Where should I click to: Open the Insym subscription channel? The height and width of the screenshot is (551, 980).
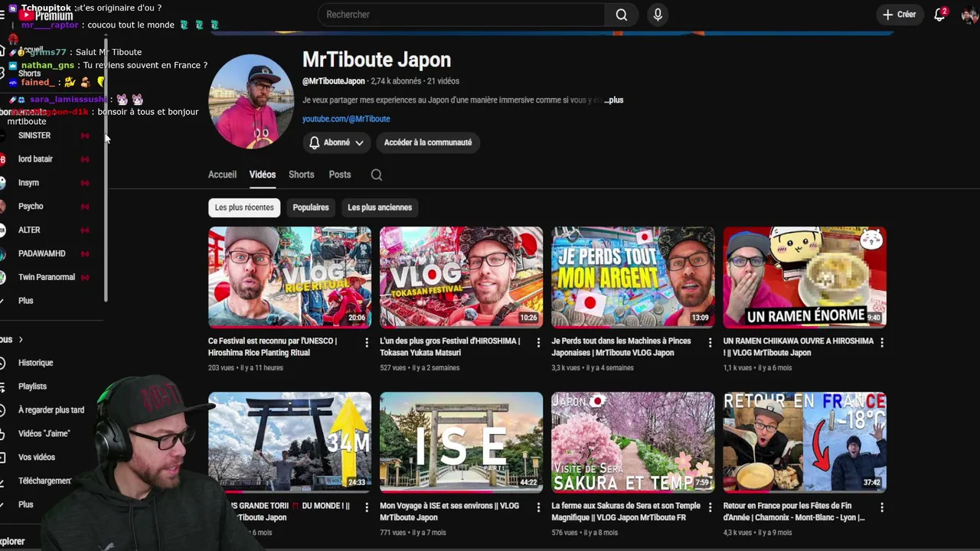click(x=28, y=183)
